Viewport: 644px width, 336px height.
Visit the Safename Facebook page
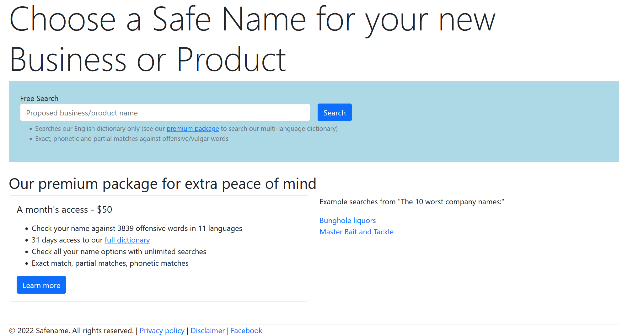point(246,330)
